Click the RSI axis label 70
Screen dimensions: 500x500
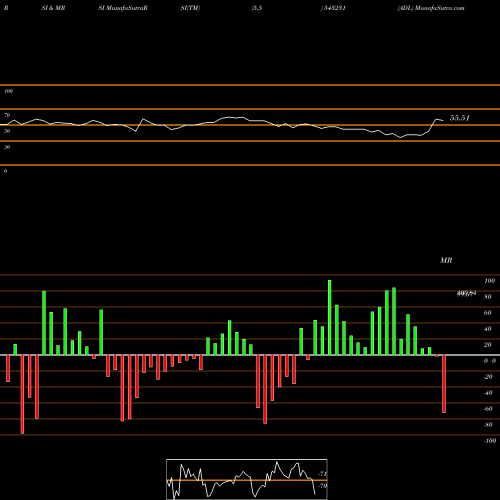(x=7, y=115)
